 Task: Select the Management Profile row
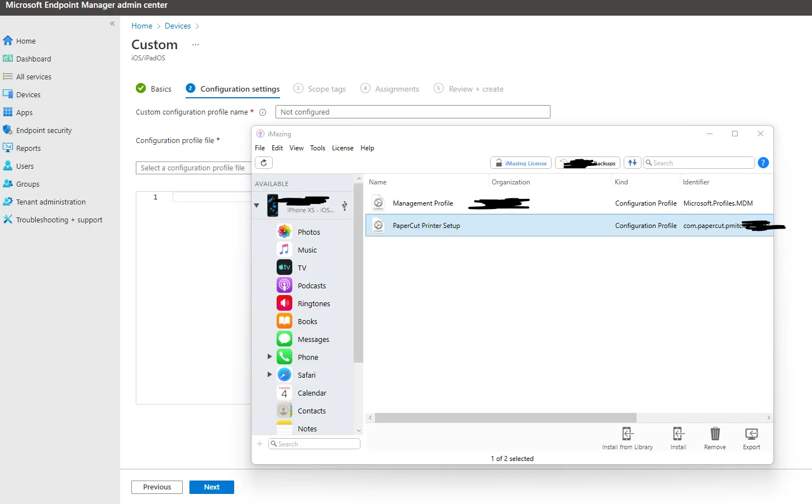tap(569, 203)
